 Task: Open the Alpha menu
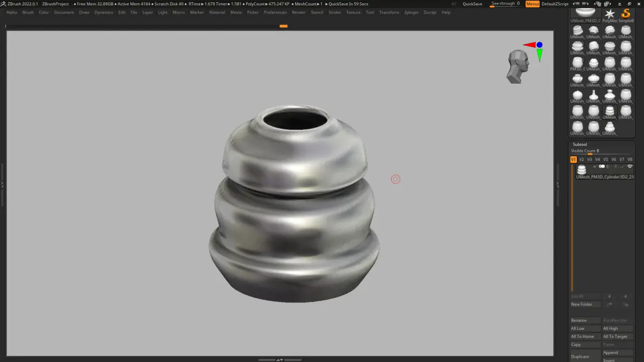[11, 12]
